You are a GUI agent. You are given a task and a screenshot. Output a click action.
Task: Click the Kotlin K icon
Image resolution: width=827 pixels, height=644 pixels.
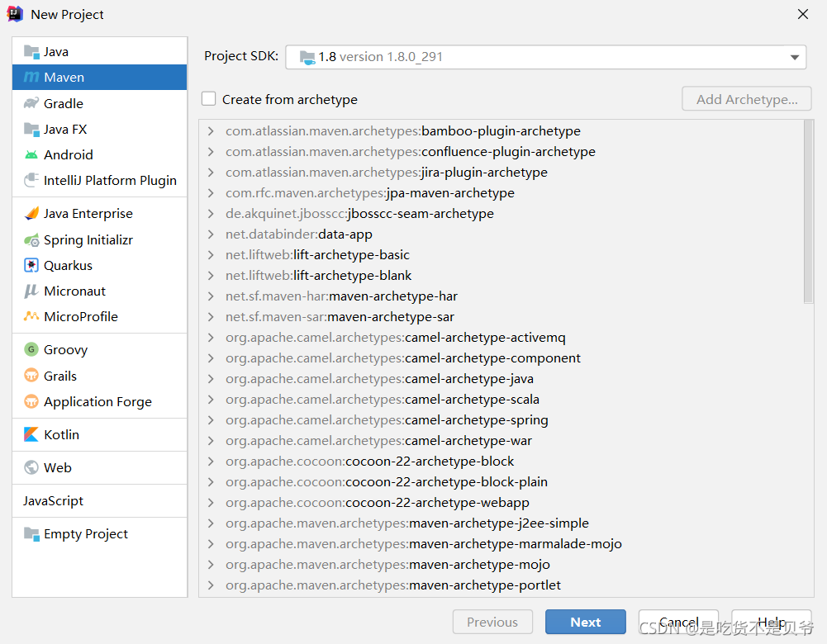31,435
